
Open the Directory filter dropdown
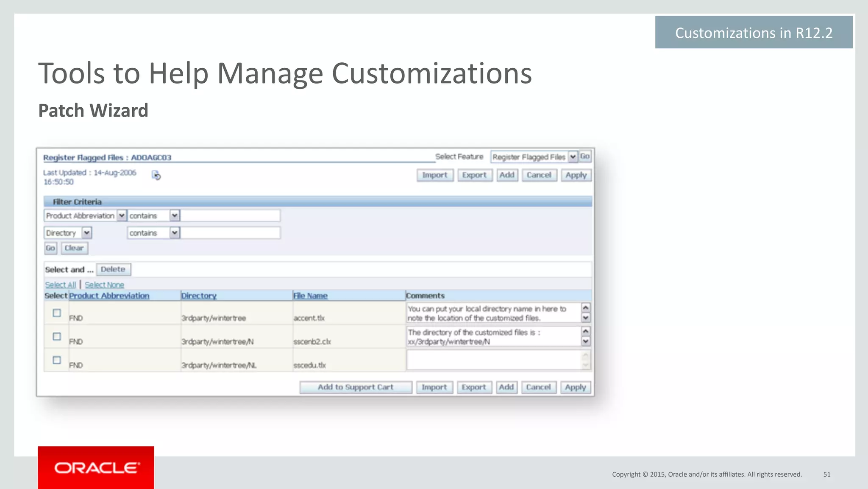(x=68, y=233)
